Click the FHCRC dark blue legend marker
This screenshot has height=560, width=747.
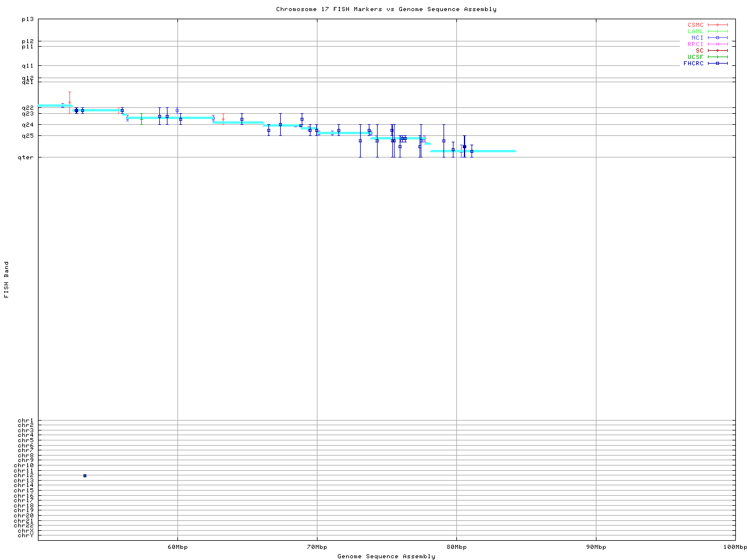717,64
